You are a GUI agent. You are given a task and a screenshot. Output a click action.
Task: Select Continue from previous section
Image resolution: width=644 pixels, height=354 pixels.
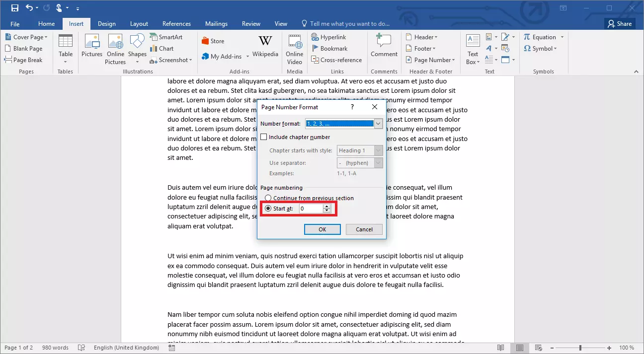pos(268,198)
